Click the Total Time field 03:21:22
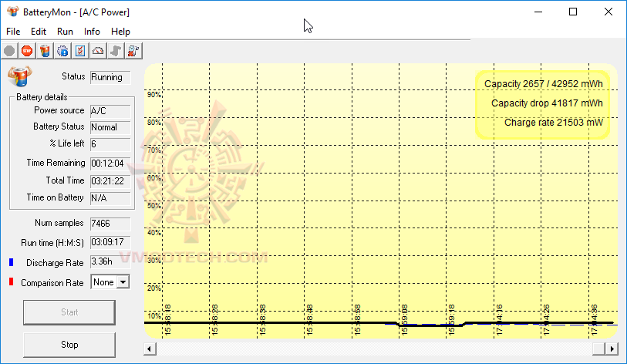The width and height of the screenshot is (627, 364). 110,181
